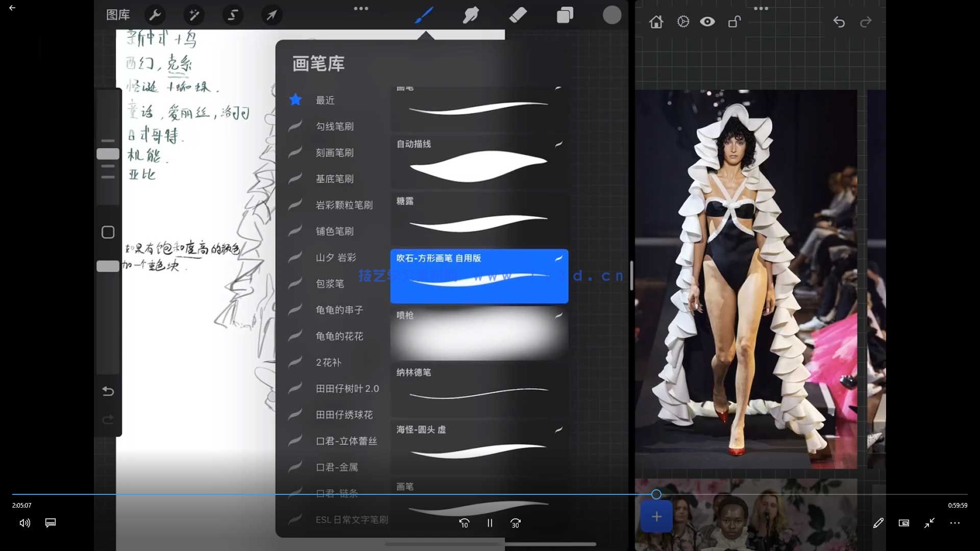Select the Smudge tool
Viewport: 980px width, 551px height.
pos(471,15)
